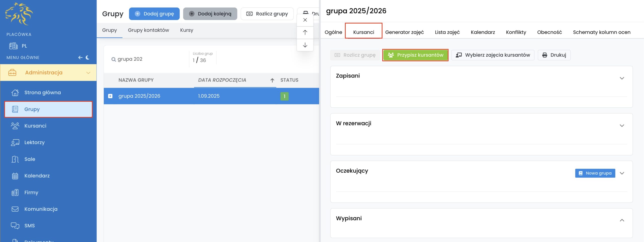Open Komunikacja in the sidebar
This screenshot has width=644, height=242.
[41, 209]
